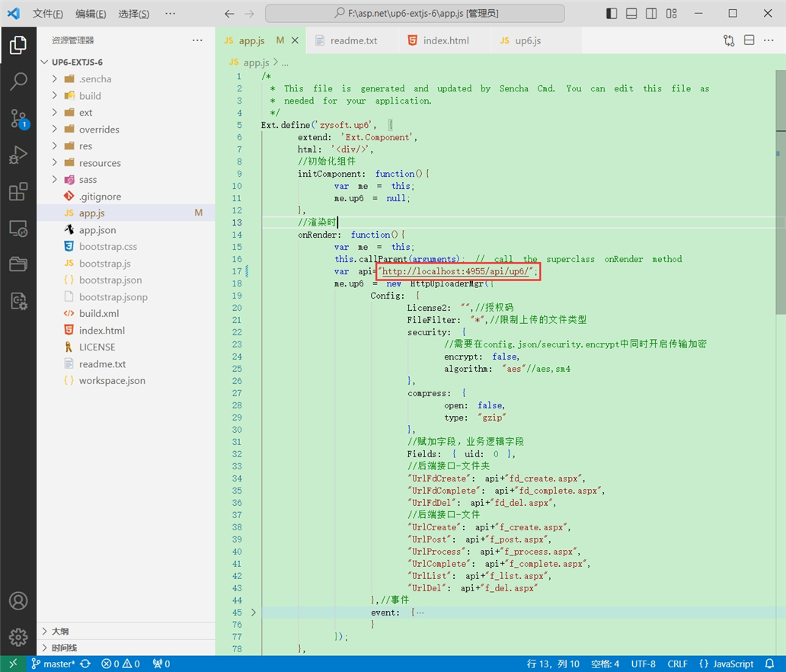Switch to the index.html tab
Screen dimensions: 786x672
point(446,40)
